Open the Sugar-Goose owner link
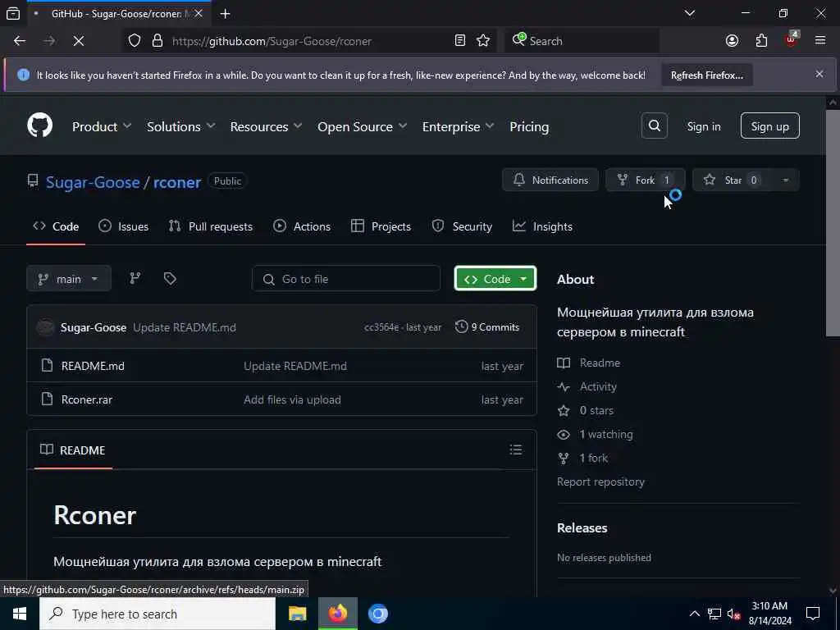 pos(93,182)
